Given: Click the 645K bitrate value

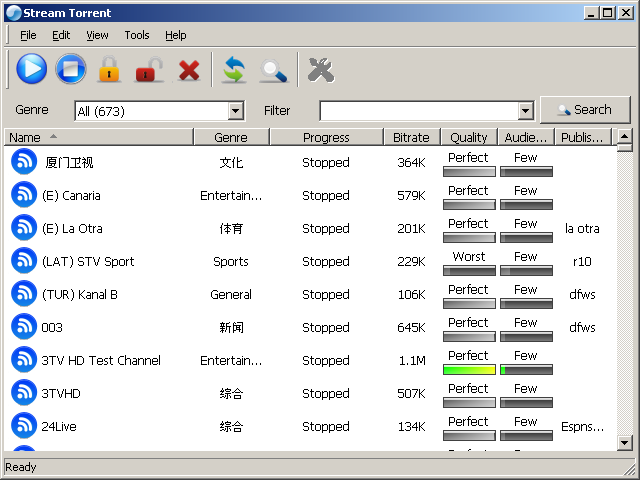Looking at the screenshot, I should tap(411, 328).
